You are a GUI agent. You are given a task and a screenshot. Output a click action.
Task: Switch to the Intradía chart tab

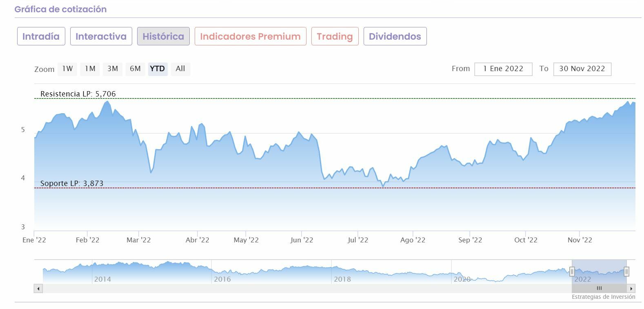41,36
